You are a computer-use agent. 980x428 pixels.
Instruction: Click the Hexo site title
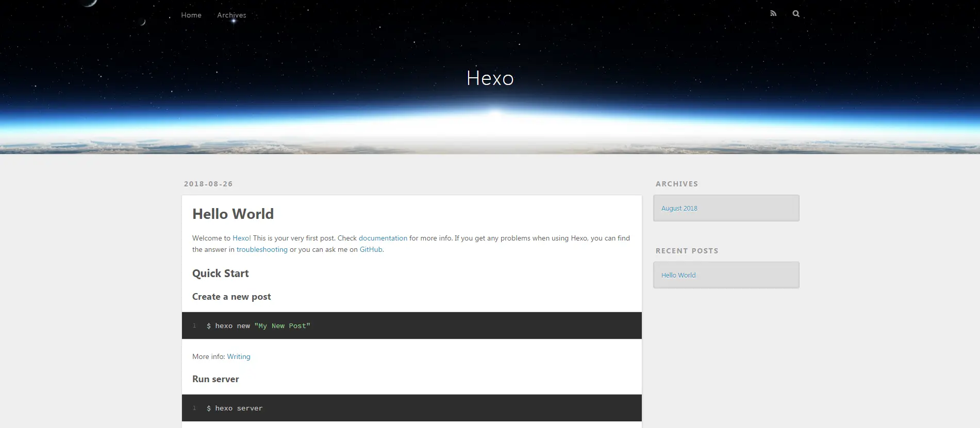pos(490,78)
